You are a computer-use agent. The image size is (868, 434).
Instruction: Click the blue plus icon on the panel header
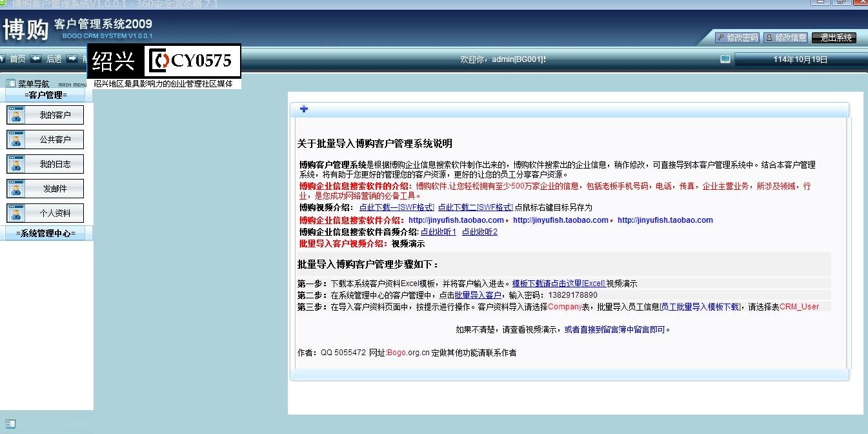(x=304, y=108)
